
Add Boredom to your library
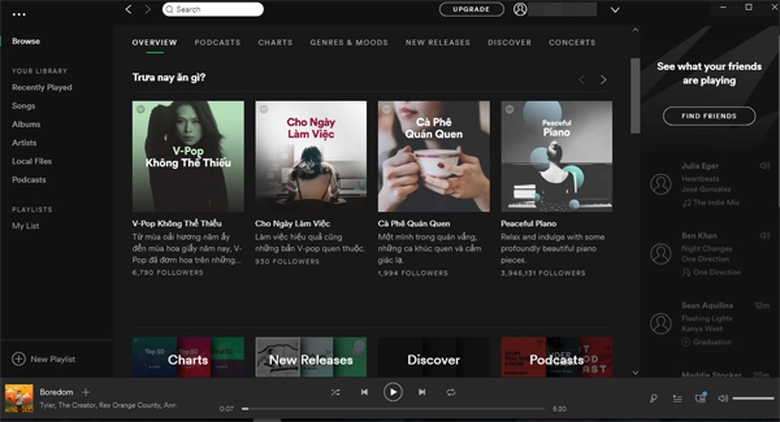[85, 392]
